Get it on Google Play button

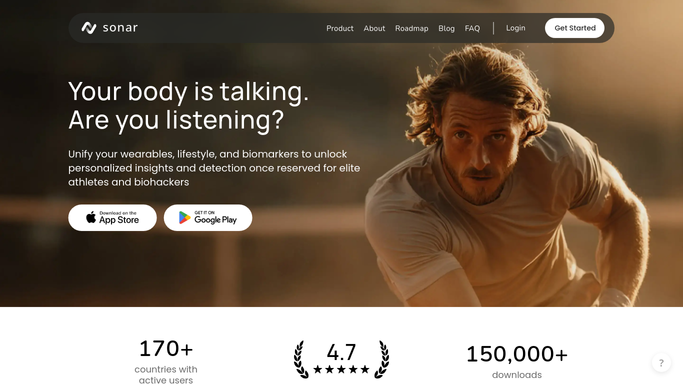click(x=208, y=218)
